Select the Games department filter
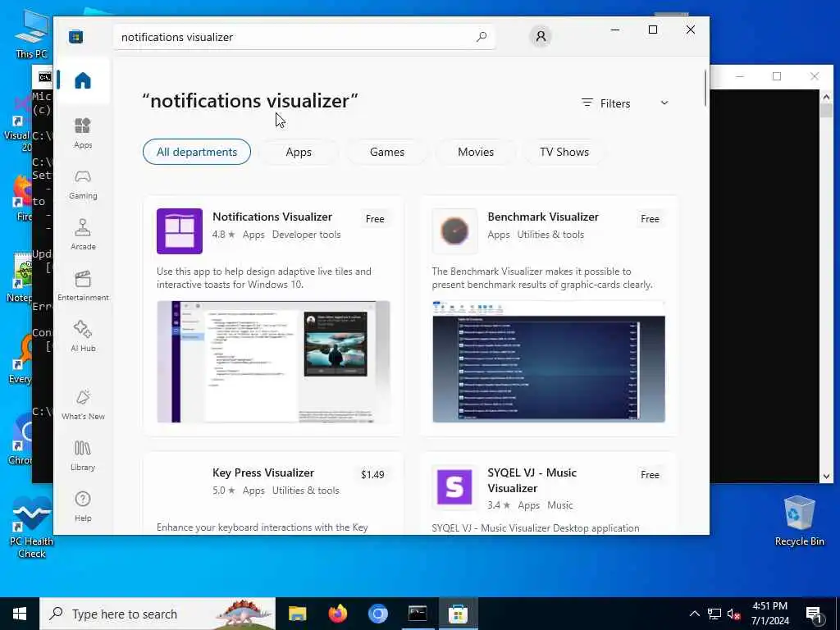Screen dimensions: 840x630 click(387, 152)
